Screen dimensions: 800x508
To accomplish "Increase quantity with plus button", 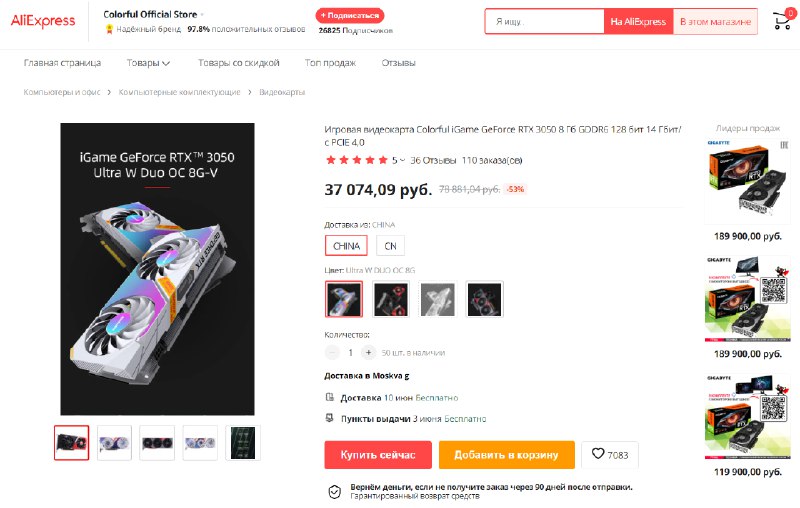I will click(x=368, y=352).
